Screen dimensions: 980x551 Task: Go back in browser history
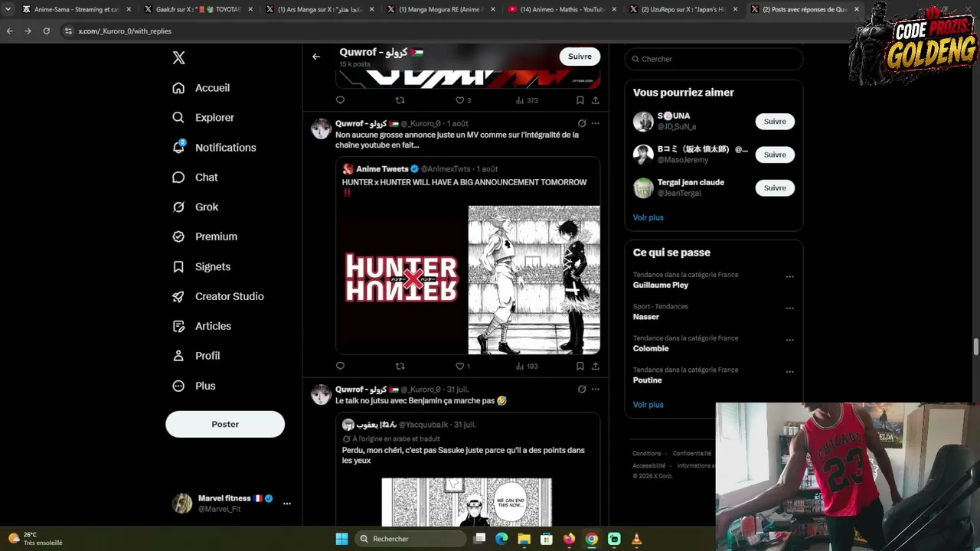pyautogui.click(x=9, y=31)
